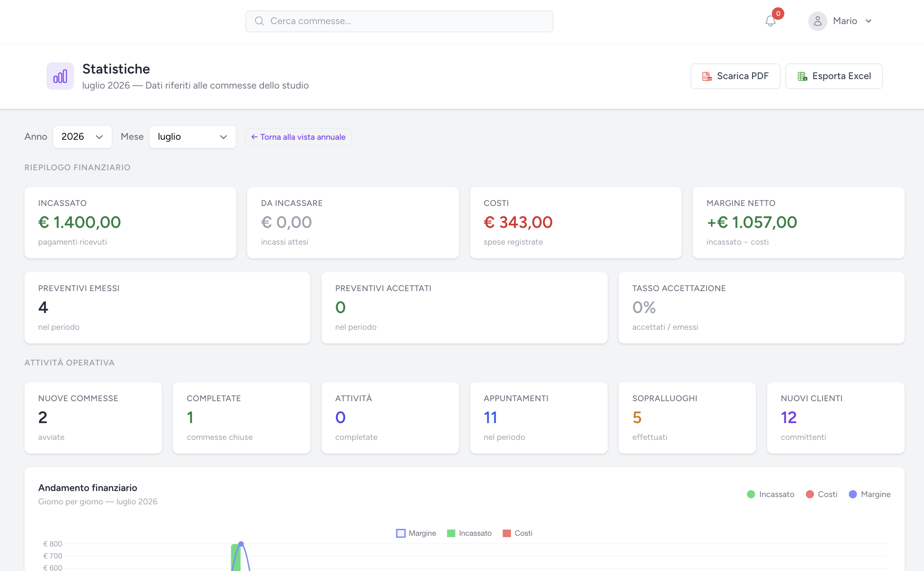Click the Nuove commesse value 2
Image resolution: width=924 pixels, height=571 pixels.
pos(43,418)
